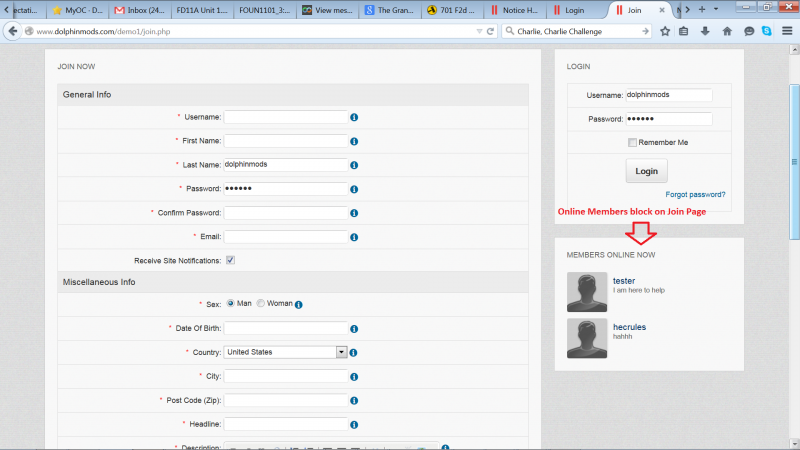Click the vertical scrollbar thumb

tap(794, 162)
